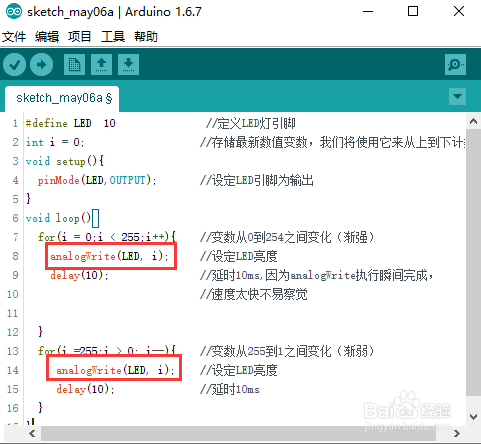This screenshot has height=444, width=481.
Task: Click 'delay(10);' on line 15
Action: click(85, 389)
